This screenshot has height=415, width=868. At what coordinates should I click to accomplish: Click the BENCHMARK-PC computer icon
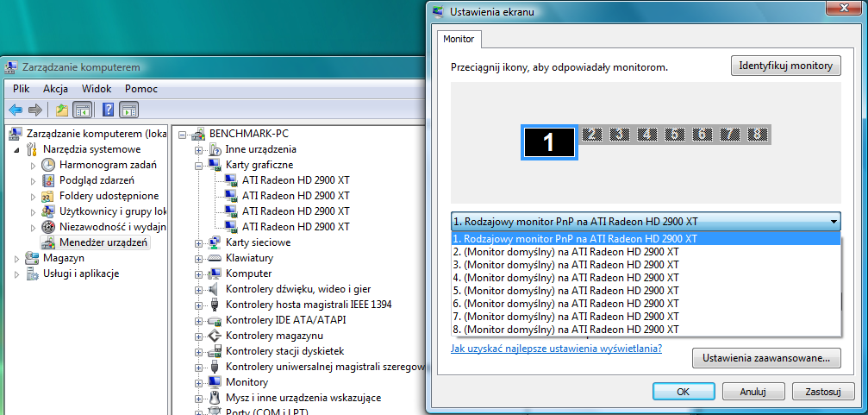[x=198, y=134]
